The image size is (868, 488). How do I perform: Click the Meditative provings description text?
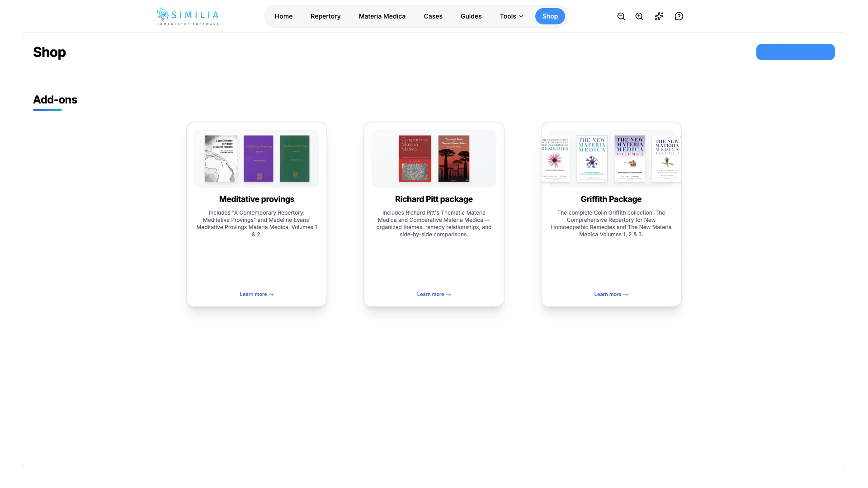pos(257,224)
